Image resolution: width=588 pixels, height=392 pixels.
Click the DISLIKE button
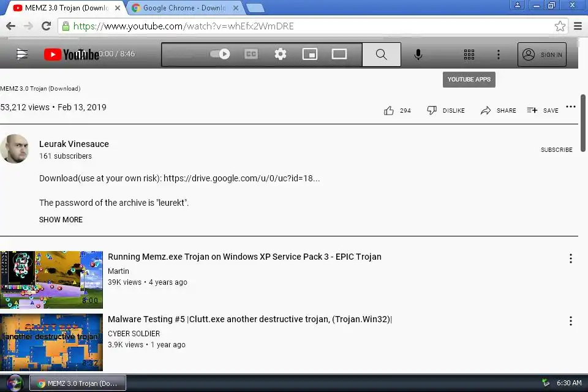coord(445,110)
